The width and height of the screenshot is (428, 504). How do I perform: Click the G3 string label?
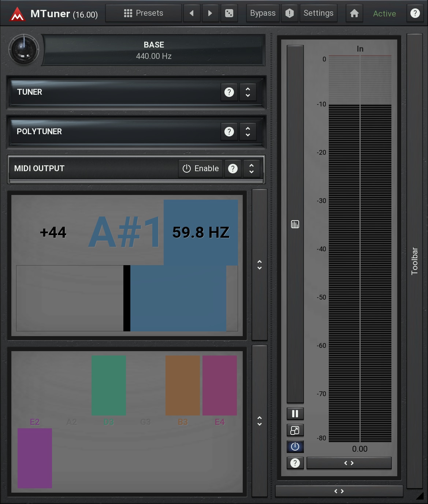(145, 422)
